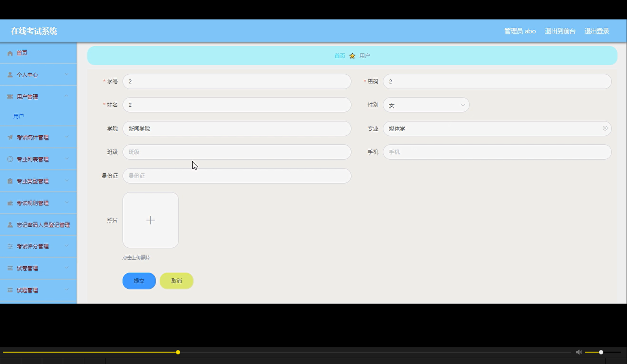Click 管理员 abo in header
627x364 pixels.
point(520,31)
